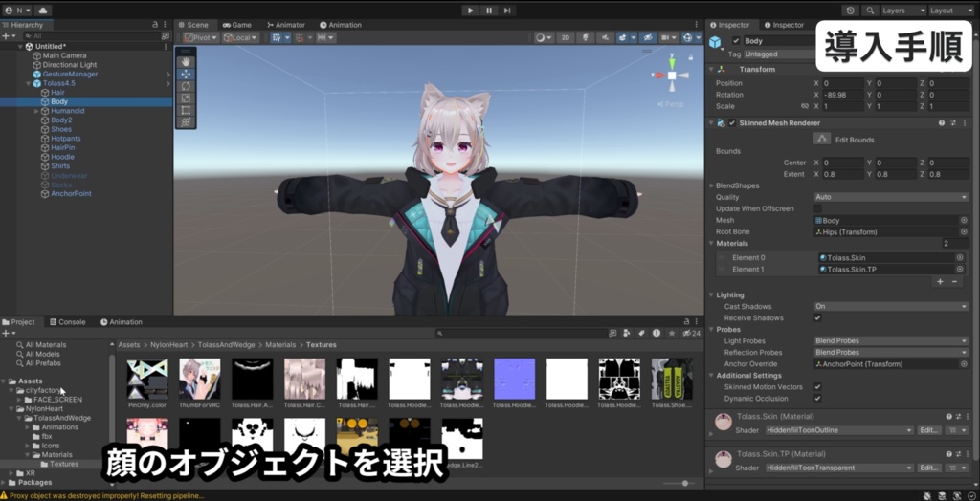This screenshot has height=501, width=980.
Task: Select the Scale tool
Action: [186, 98]
